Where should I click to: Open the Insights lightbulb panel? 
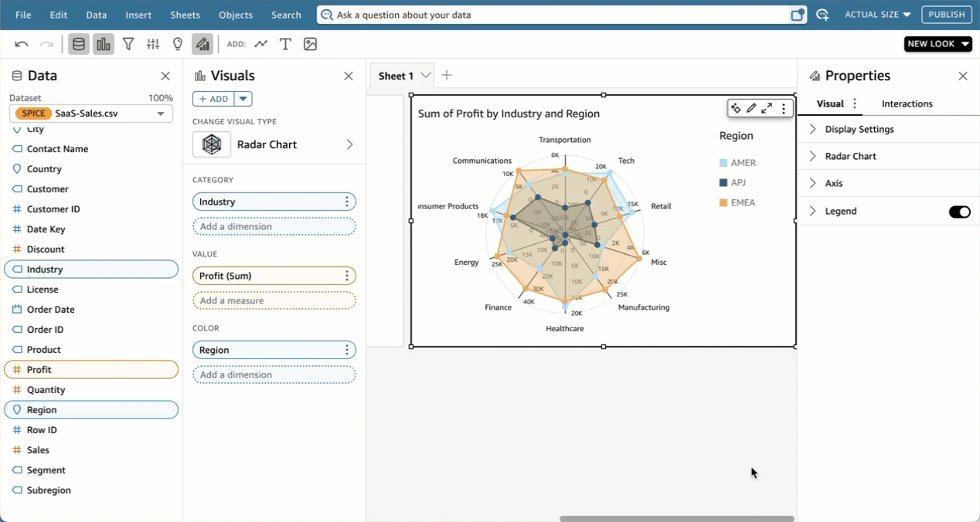pos(177,44)
